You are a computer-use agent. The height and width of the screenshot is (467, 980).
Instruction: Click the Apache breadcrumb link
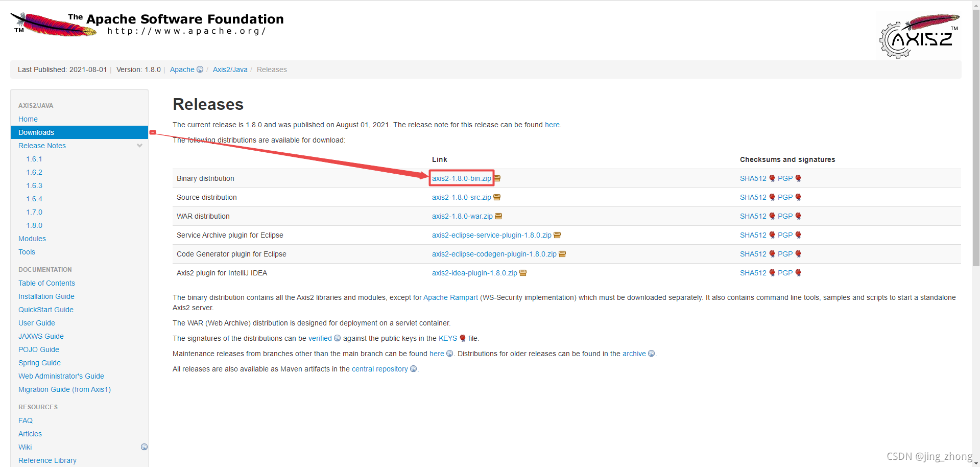point(182,69)
